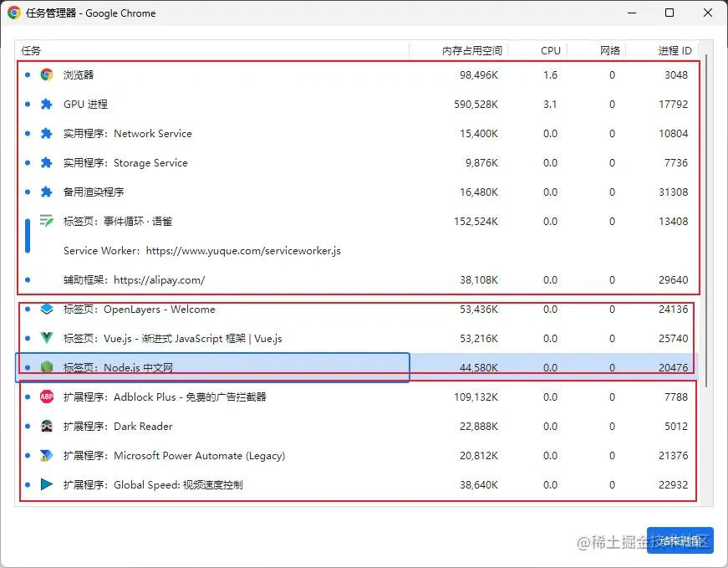Click the vertical scrollbar of the task list
Screen dimensions: 728x568
(706, 221)
